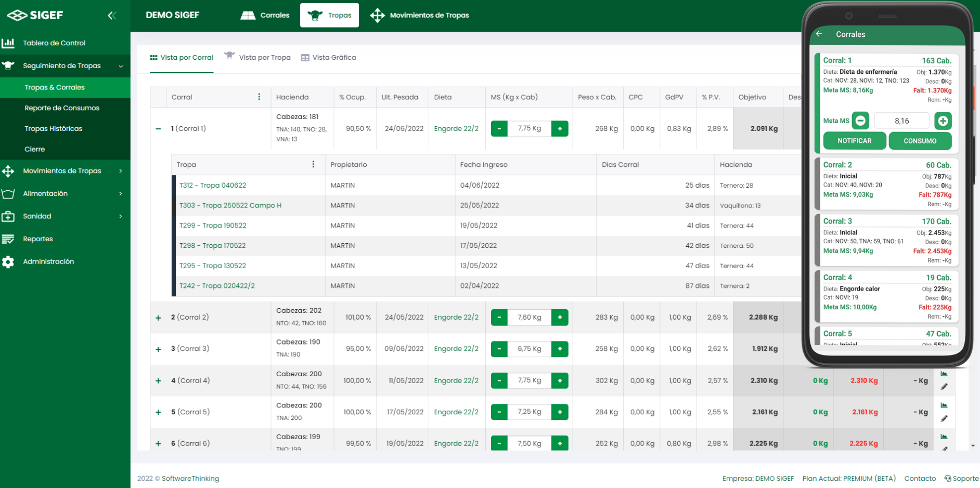Image resolution: width=980 pixels, height=488 pixels.
Task: Expand the Corral 2 row
Action: tap(158, 318)
